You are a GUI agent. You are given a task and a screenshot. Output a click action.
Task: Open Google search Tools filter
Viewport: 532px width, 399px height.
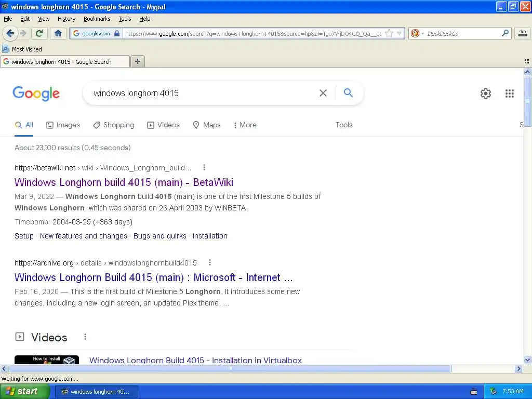(344, 125)
